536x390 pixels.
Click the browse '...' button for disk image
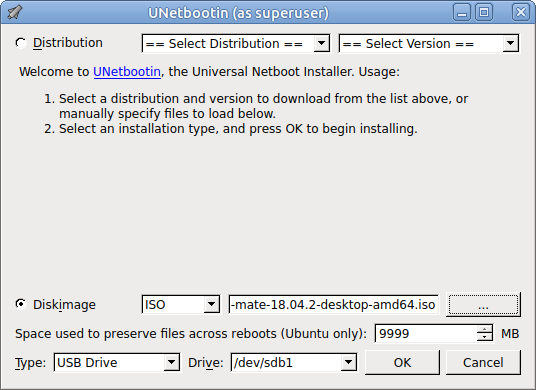click(x=483, y=304)
